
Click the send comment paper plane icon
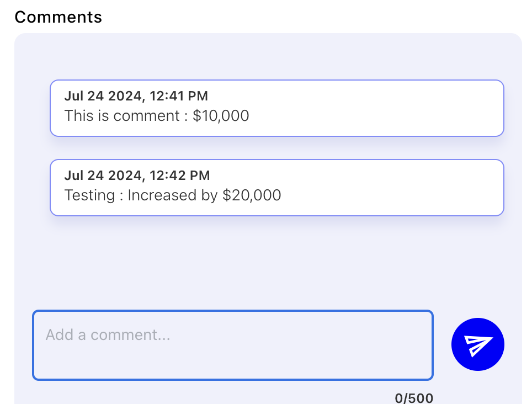click(477, 345)
